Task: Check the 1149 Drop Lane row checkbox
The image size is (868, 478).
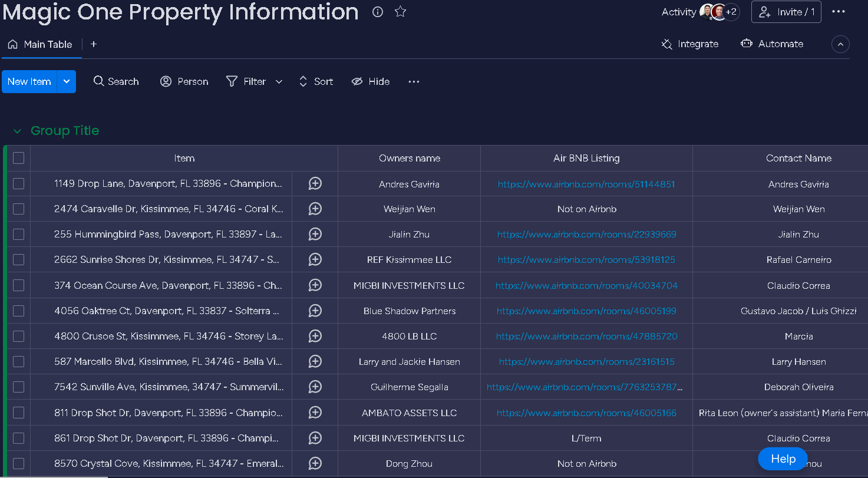Action: [19, 184]
